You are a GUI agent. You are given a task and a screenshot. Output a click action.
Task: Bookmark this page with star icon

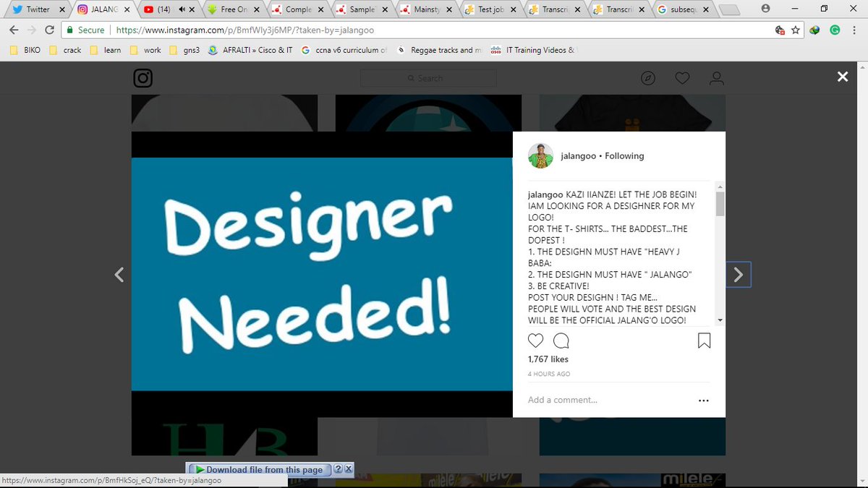tap(796, 30)
